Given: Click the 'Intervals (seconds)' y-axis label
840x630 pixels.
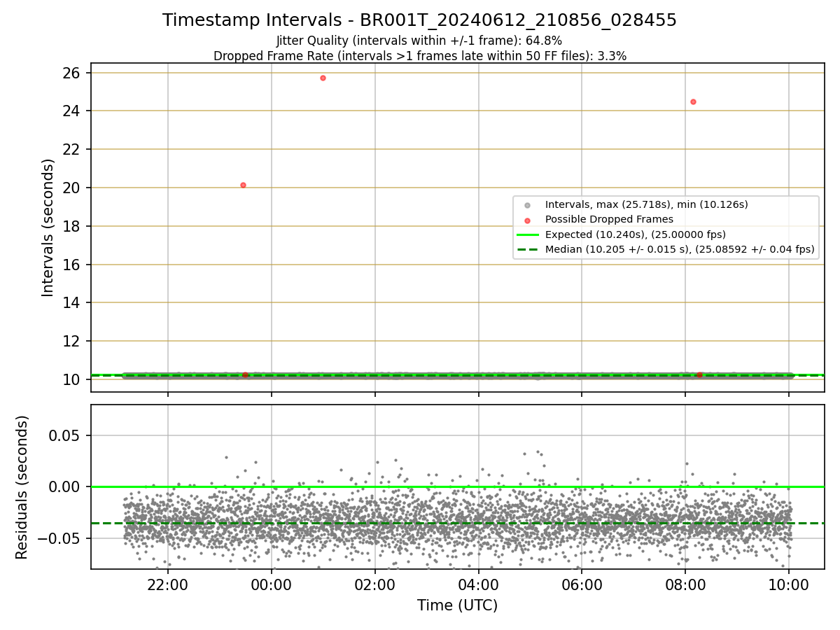Looking at the screenshot, I should coord(48,227).
